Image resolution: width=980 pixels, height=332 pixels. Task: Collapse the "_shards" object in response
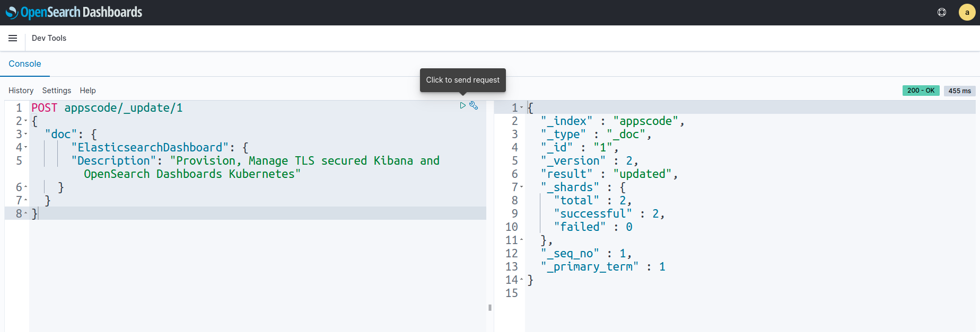(522, 187)
